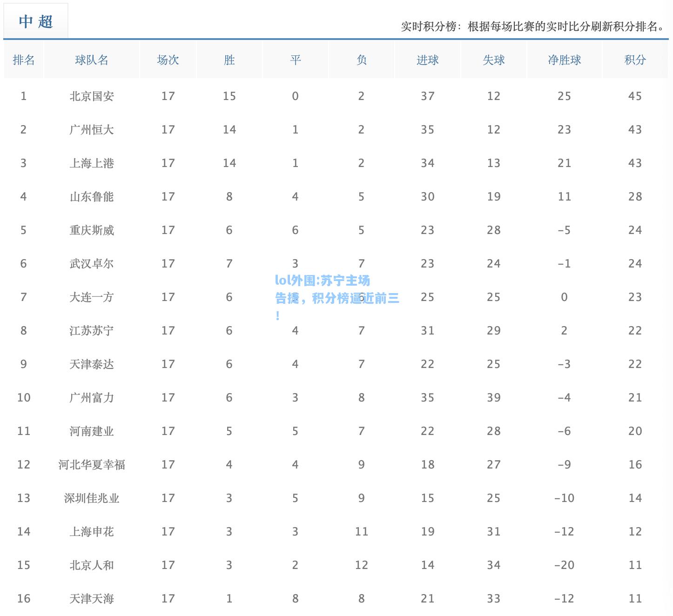
Task: Click 河北华夏幸福 points value 16
Action: [635, 465]
